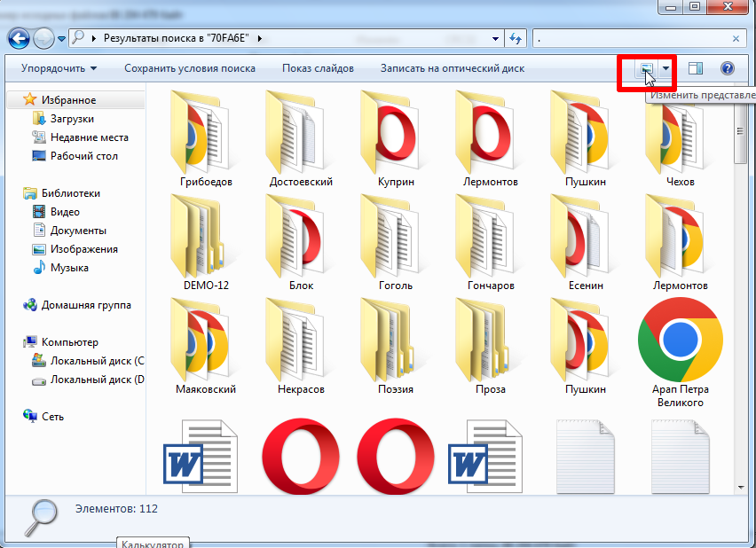Open the help question mark icon
The width and height of the screenshot is (756, 548).
(x=727, y=68)
